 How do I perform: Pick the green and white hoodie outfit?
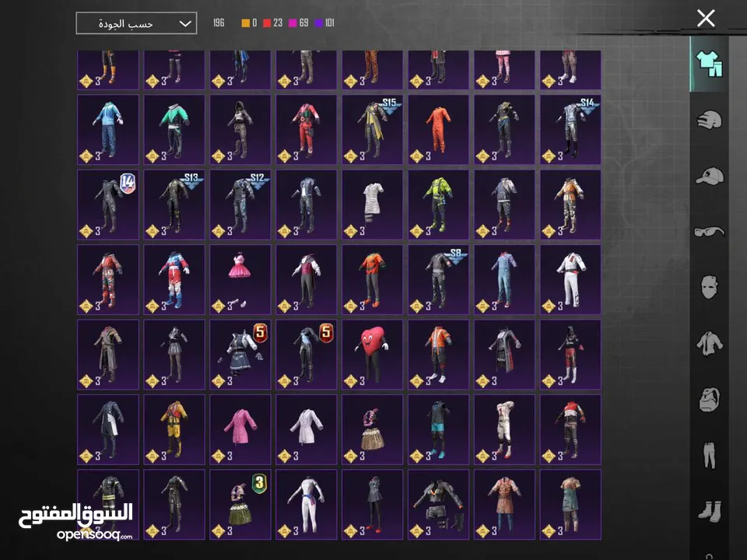(174, 130)
